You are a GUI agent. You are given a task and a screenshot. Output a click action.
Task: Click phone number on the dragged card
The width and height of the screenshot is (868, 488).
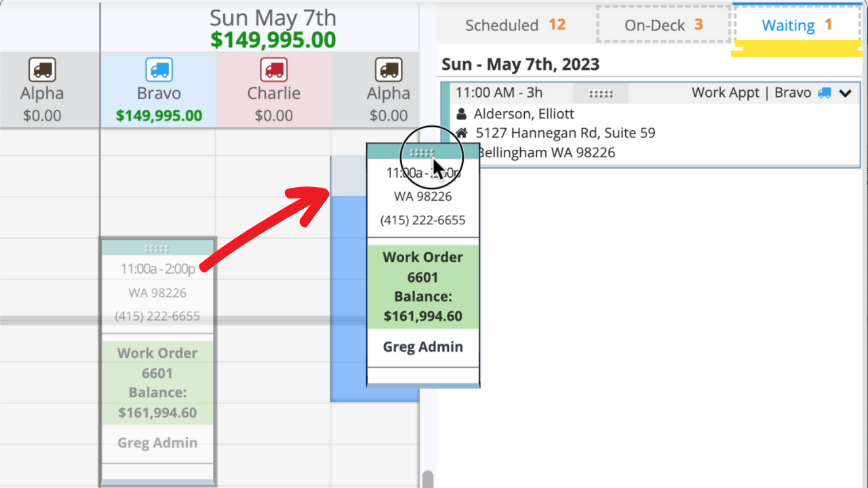click(422, 220)
